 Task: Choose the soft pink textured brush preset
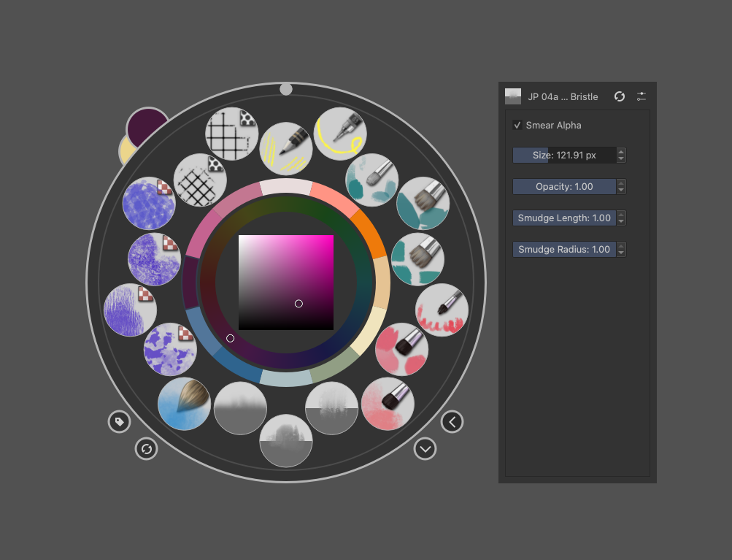[388, 404]
